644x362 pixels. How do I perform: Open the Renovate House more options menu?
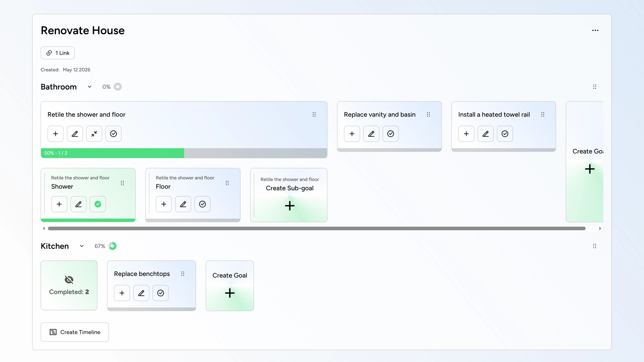pos(595,31)
